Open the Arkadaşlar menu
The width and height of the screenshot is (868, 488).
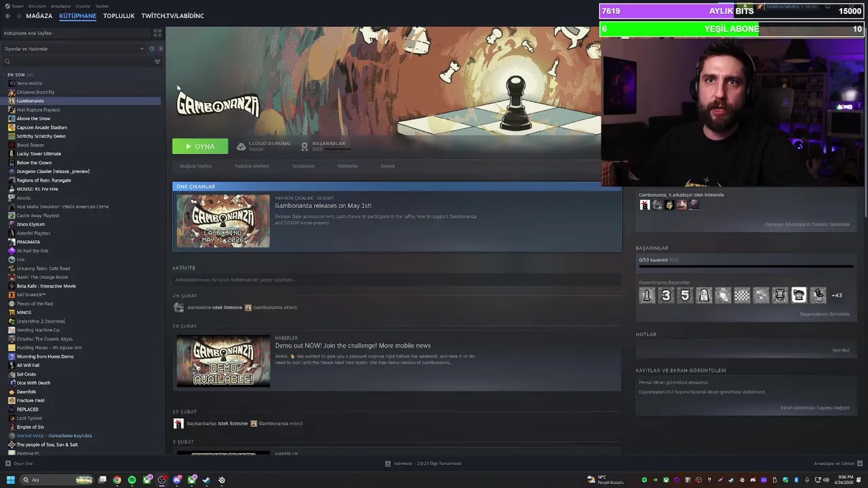pyautogui.click(x=61, y=6)
